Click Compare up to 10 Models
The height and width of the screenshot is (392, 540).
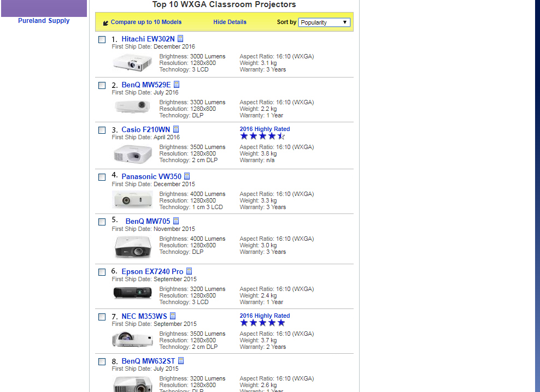point(146,22)
